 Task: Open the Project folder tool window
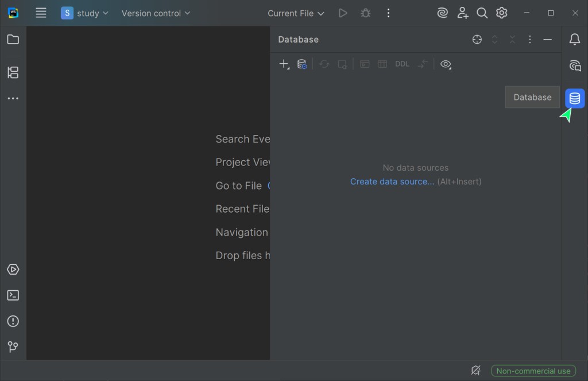coord(13,40)
